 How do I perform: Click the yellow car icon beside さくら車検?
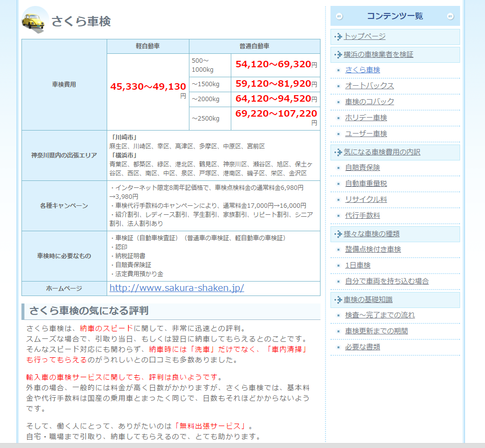coord(35,21)
